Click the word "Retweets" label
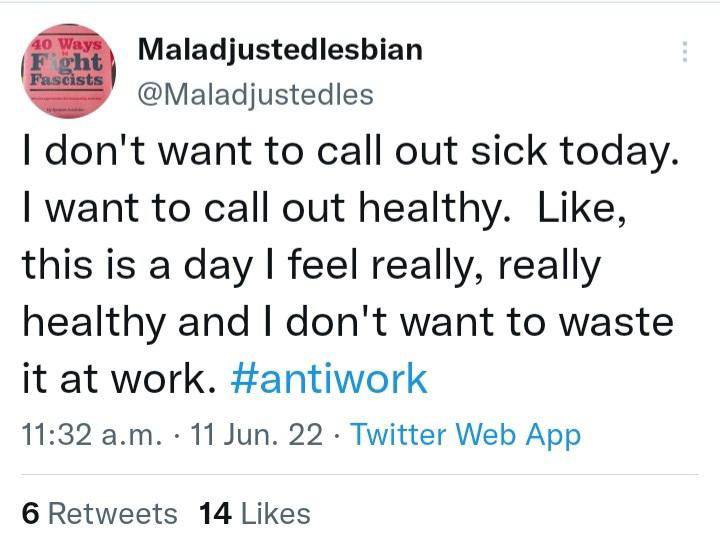Image resolution: width=720 pixels, height=544 pixels. pos(112,513)
